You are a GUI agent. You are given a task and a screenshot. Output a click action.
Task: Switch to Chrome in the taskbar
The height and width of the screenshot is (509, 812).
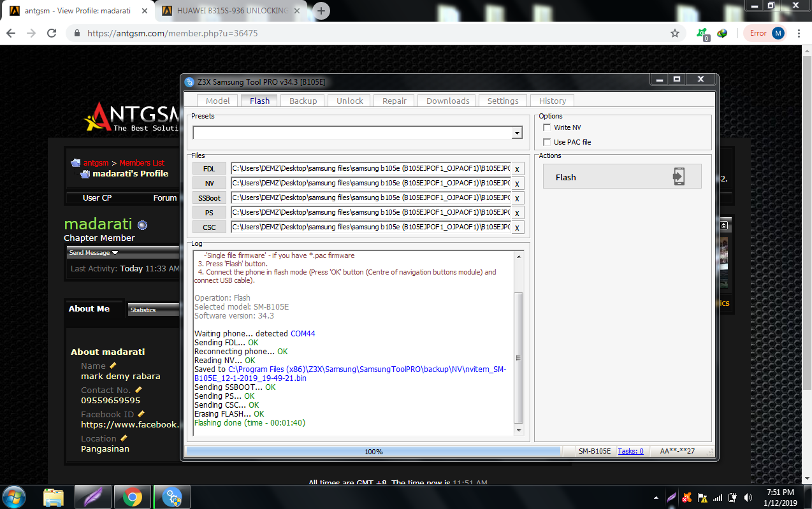click(133, 497)
